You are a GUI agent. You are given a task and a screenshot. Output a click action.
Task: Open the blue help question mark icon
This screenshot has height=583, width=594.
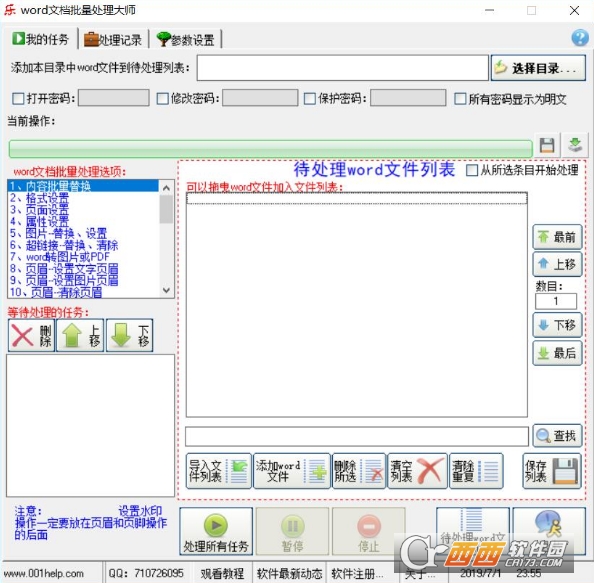click(580, 38)
